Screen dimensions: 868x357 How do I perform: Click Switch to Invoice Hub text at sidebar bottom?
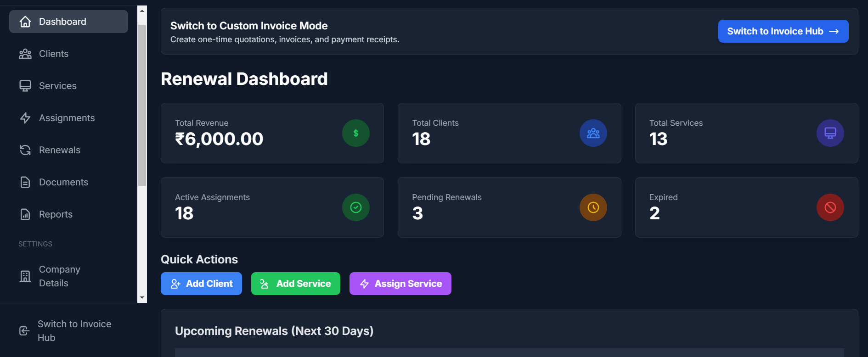pyautogui.click(x=74, y=331)
